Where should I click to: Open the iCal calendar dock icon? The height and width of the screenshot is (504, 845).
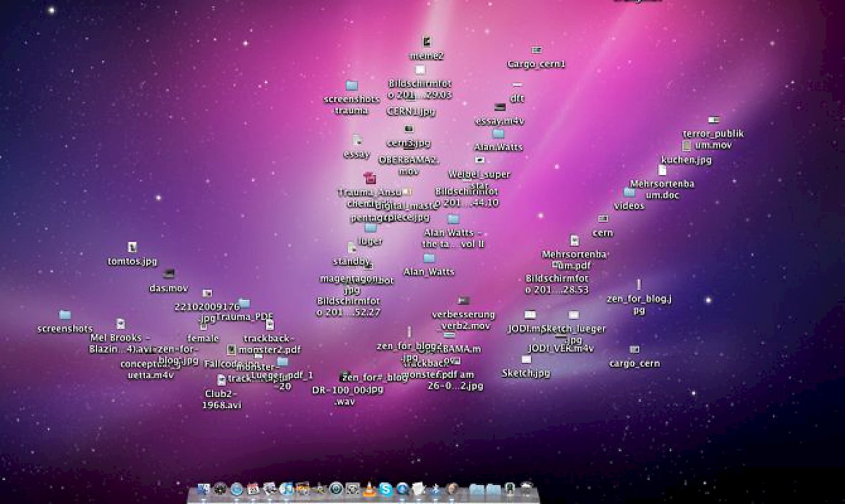(253, 489)
